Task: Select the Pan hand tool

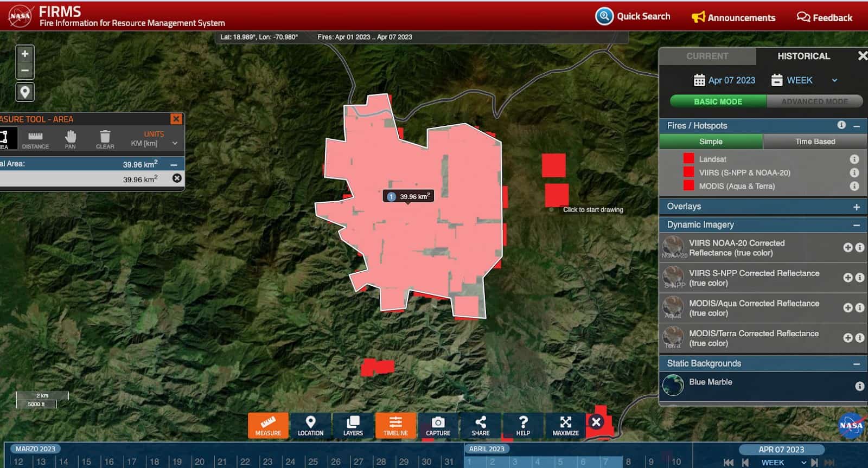Action: tap(70, 139)
